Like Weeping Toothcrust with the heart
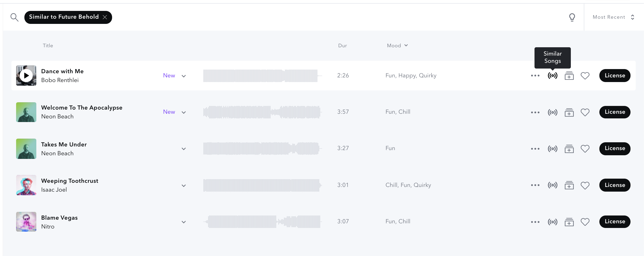Screen dimensions: 644x256 (585, 186)
